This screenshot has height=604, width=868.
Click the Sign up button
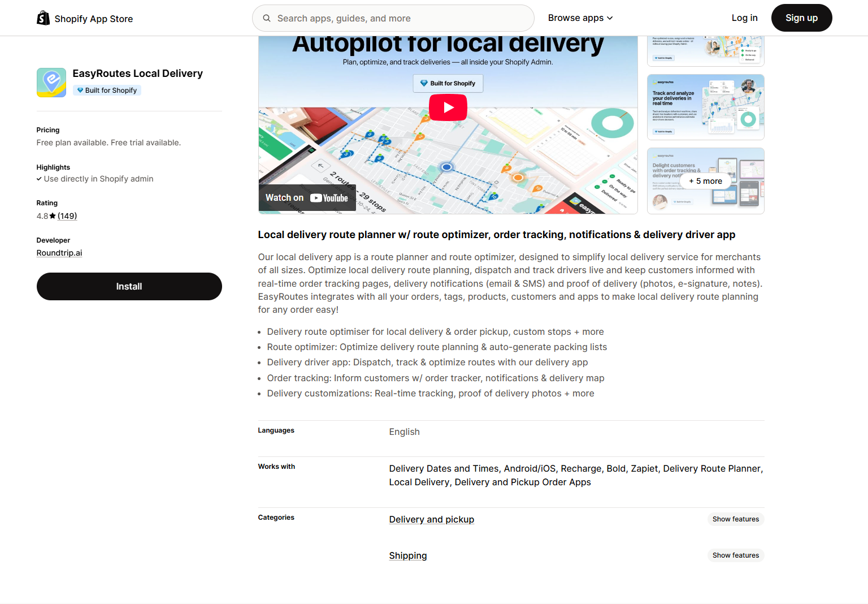(x=801, y=18)
